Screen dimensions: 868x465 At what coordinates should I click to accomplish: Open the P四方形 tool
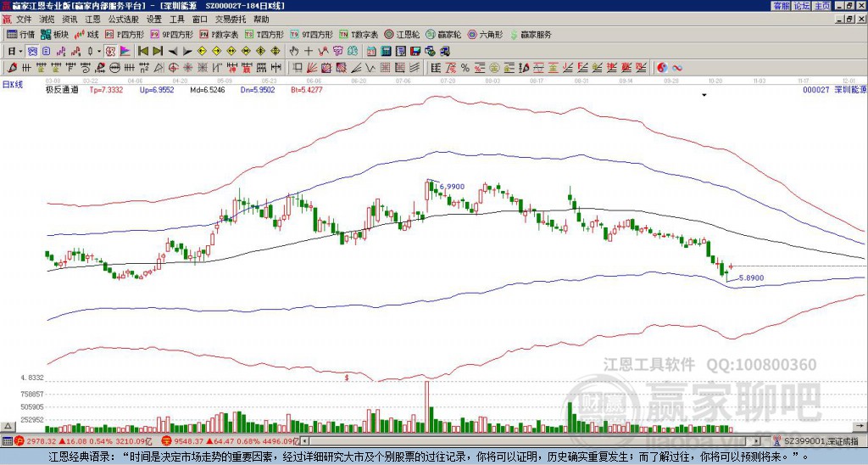pyautogui.click(x=124, y=34)
